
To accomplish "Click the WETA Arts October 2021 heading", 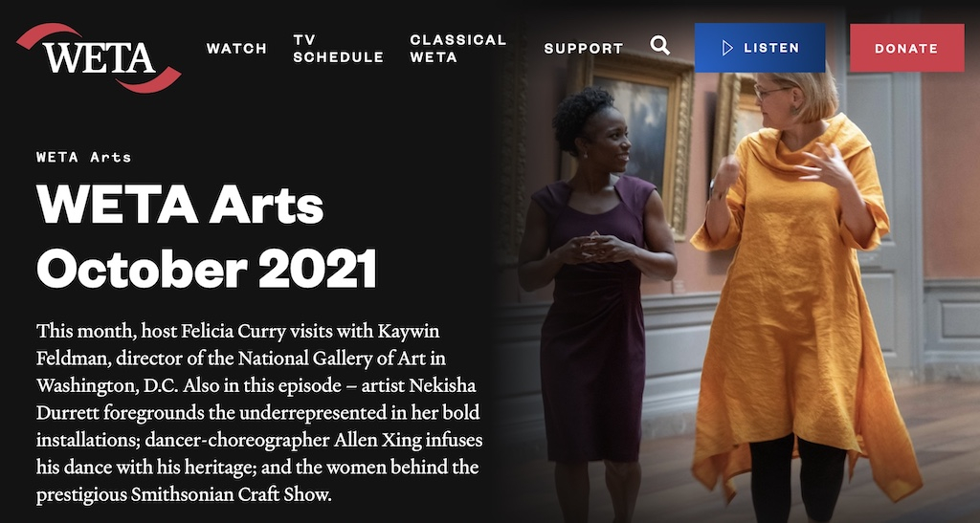I will [x=207, y=236].
